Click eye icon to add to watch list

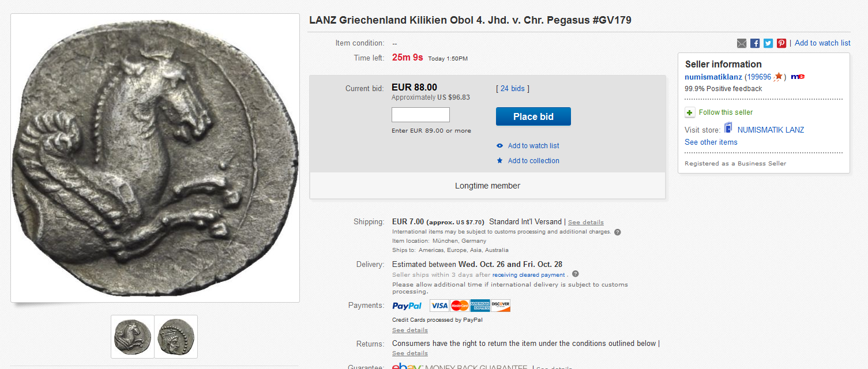coord(500,146)
